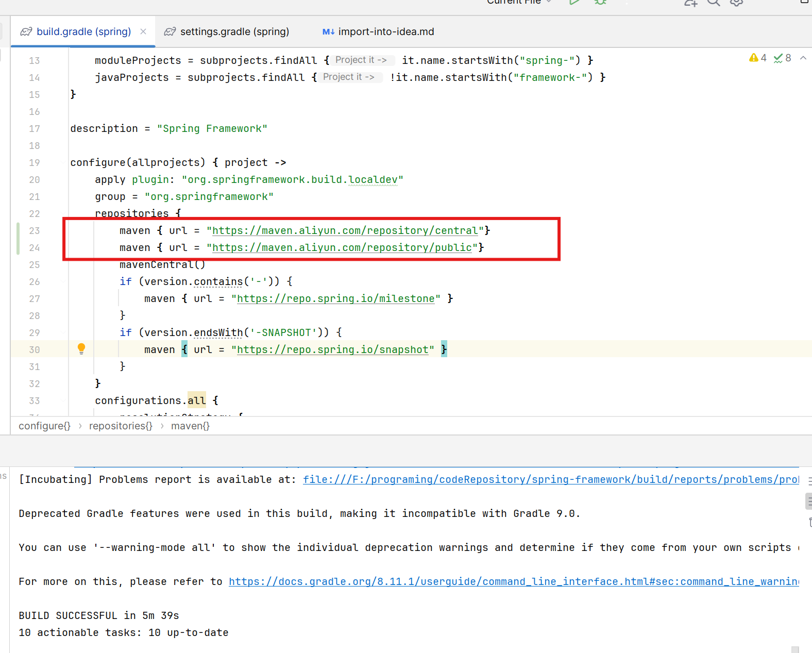
Task: Click 'moduleProjects' variable on line 13
Action: (138, 60)
